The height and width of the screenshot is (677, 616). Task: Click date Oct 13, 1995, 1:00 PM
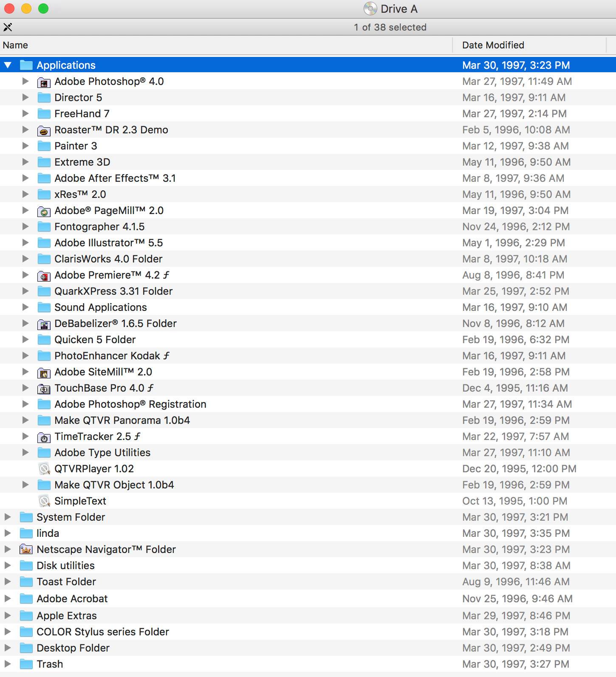(515, 501)
